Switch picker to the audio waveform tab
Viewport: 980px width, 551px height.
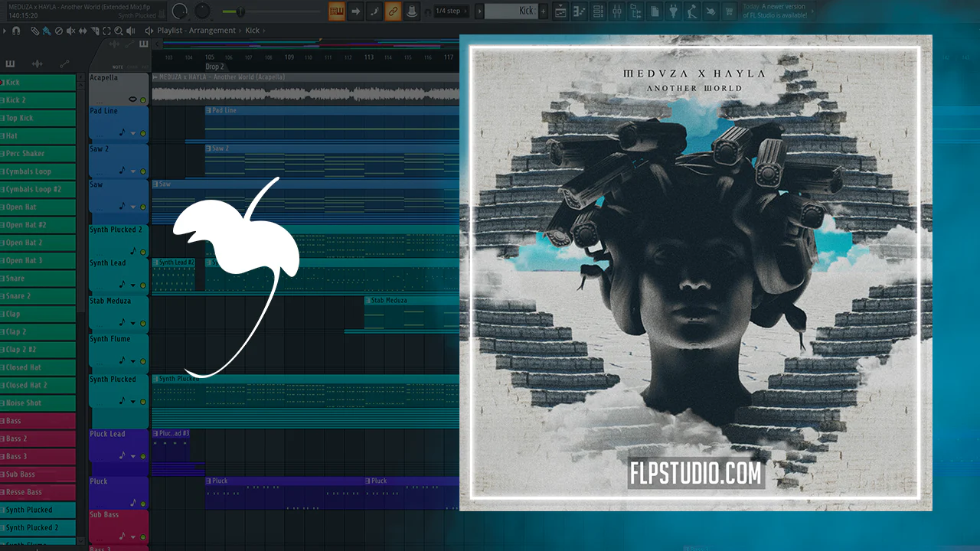tap(38, 64)
